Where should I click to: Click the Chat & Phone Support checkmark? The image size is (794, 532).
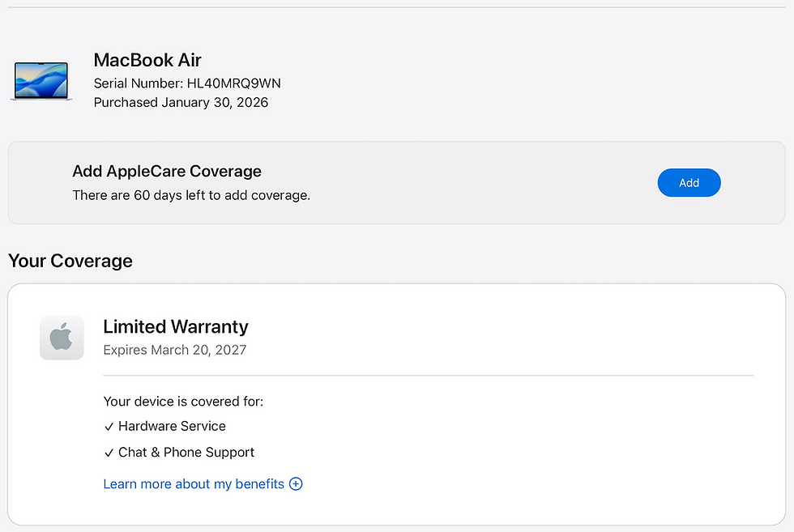109,453
